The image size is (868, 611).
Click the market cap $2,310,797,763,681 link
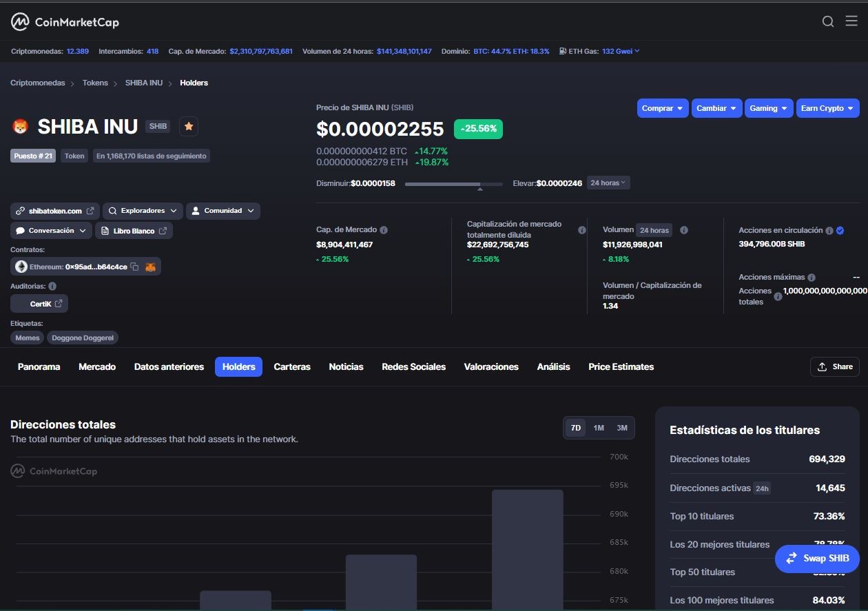(x=261, y=51)
